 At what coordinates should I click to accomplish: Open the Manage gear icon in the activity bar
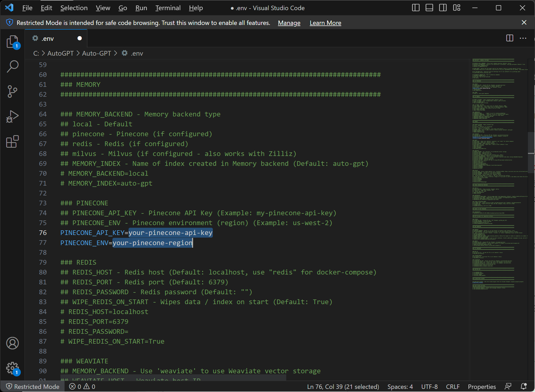[x=12, y=368]
